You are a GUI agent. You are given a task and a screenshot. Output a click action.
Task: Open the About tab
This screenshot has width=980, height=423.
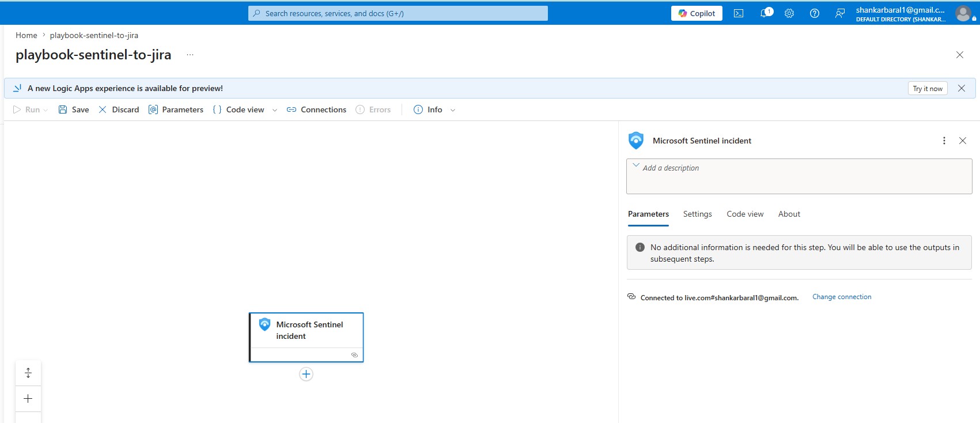[x=789, y=214]
